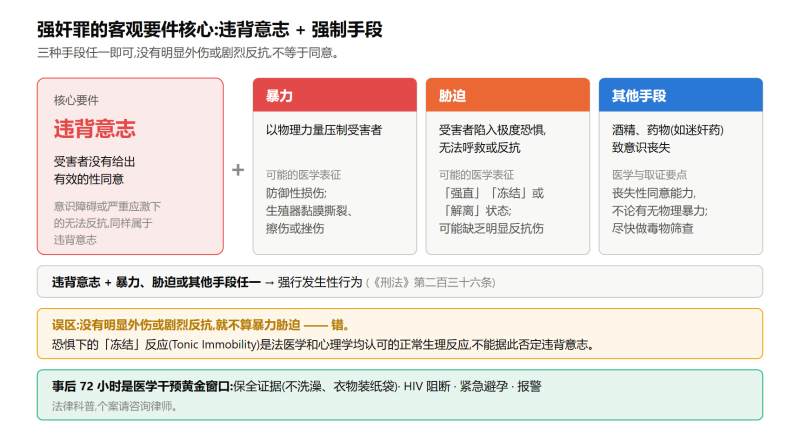Viewport: 800px width, 433px height.
Task: Click '可能的医学表征' in the 暴力 card
Action: click(x=303, y=175)
